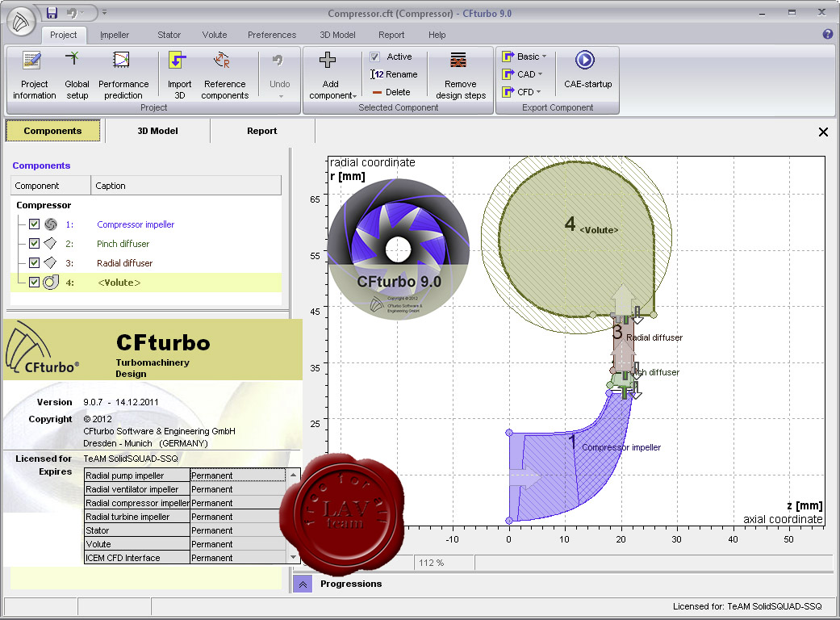Select 'Radial pump impeller' license row
Image resolution: width=840 pixels, height=620 pixels.
(185, 475)
